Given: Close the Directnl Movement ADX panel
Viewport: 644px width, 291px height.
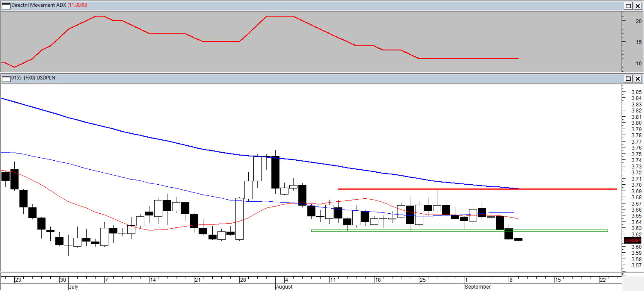Looking at the screenshot, I should (x=638, y=6).
